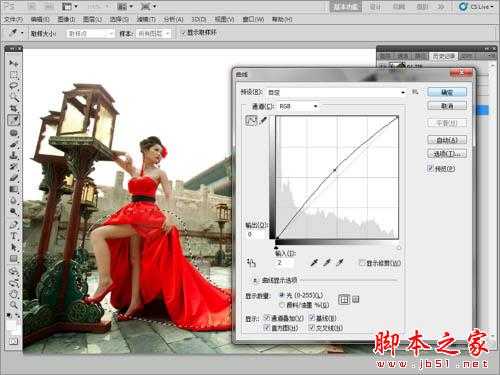Pick the white point eyedropper in Curves
The width and height of the screenshot is (500, 375).
(340, 263)
